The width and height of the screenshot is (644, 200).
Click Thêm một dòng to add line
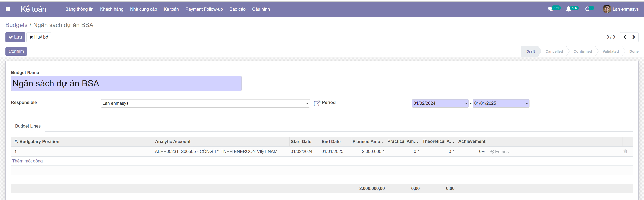click(27, 161)
